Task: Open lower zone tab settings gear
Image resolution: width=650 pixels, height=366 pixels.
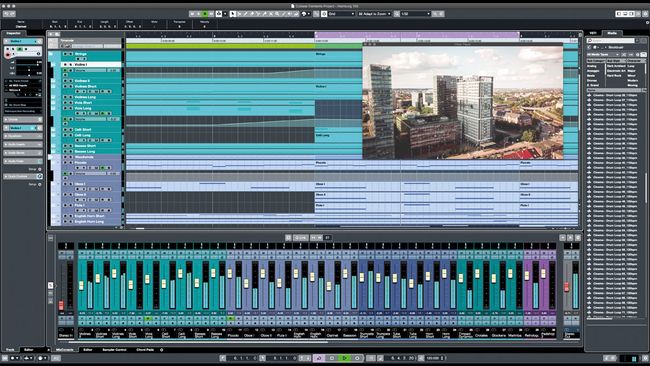Action: (162, 349)
